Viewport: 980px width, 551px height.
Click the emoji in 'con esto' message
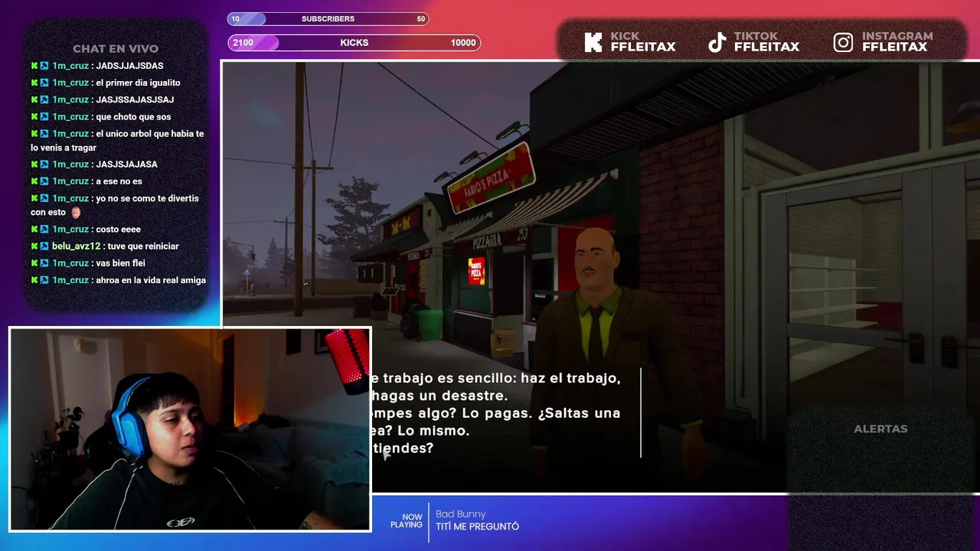click(76, 213)
